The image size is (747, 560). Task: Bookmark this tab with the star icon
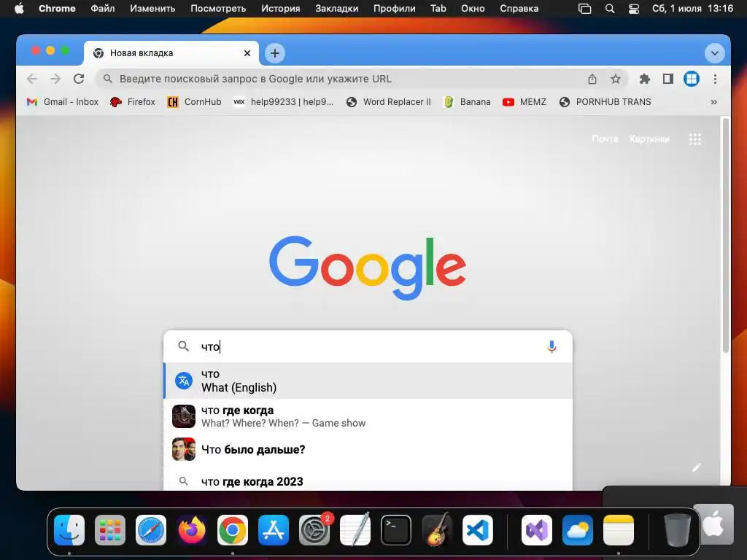click(616, 79)
